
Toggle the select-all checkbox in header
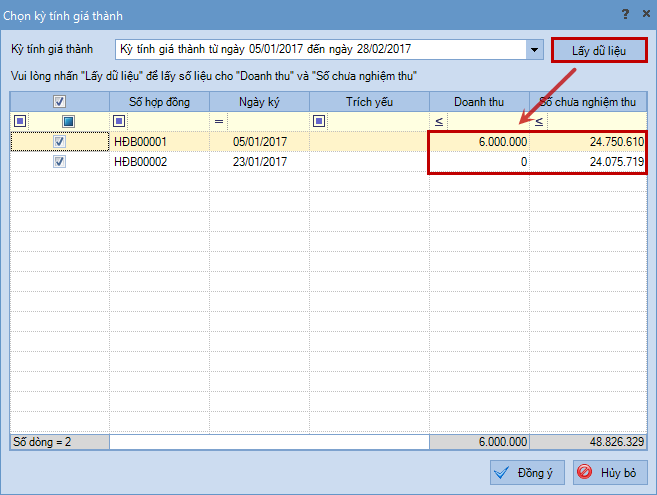pos(59,101)
